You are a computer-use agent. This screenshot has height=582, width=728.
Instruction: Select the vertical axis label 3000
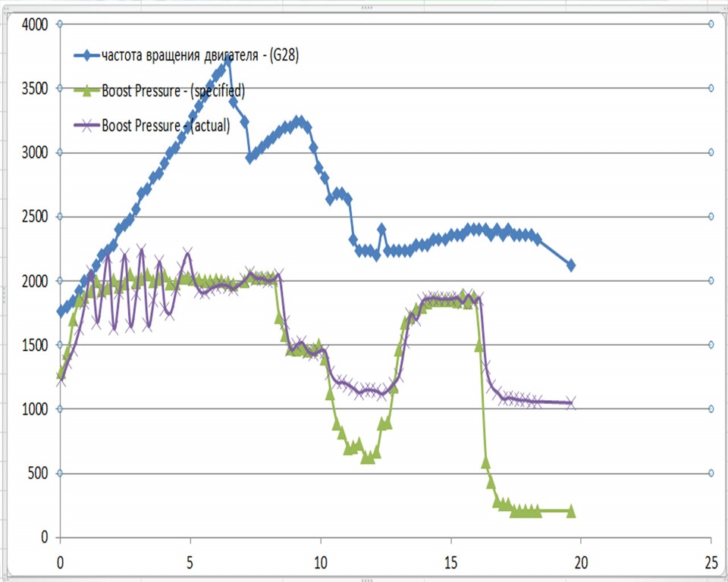[35, 152]
